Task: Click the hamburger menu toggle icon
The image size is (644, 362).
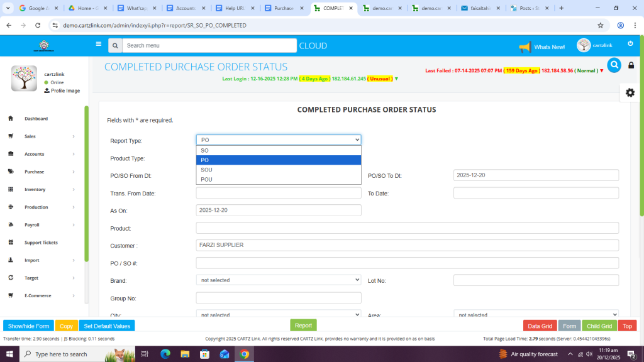Action: [x=98, y=45]
